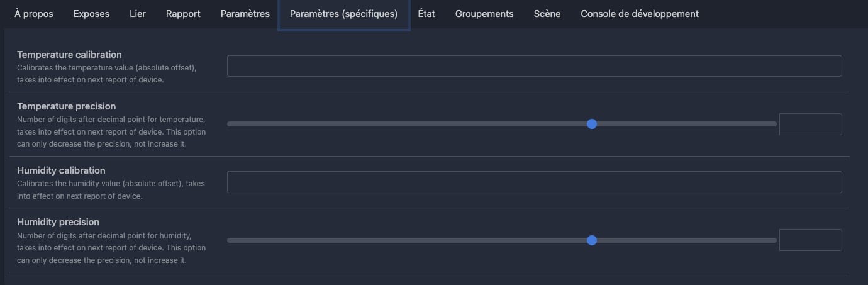868x285 pixels.
Task: Click the Temperature calibration label
Action: 69,55
